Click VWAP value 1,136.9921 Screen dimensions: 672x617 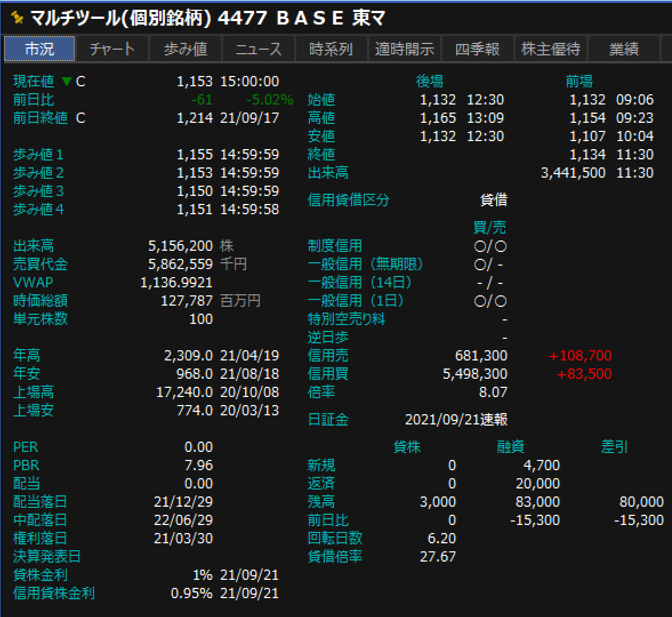point(176,282)
